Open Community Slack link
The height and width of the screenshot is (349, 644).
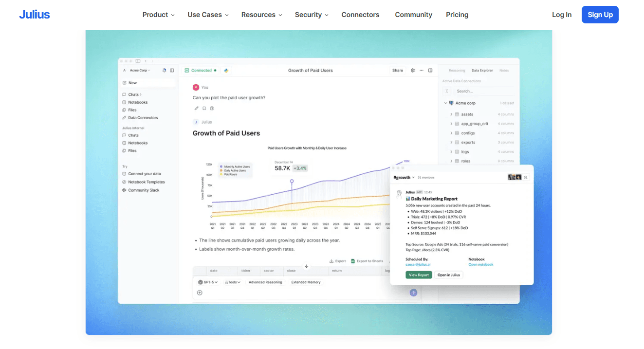(141, 190)
